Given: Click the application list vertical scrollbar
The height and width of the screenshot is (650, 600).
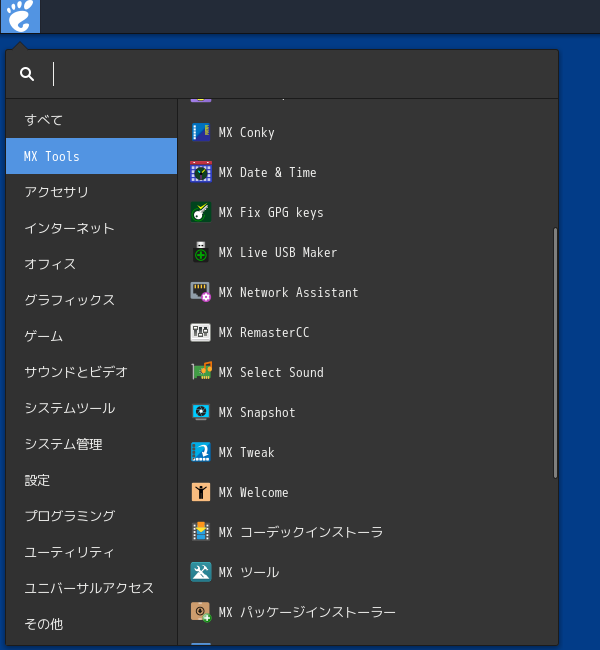Looking at the screenshot, I should coord(555,353).
